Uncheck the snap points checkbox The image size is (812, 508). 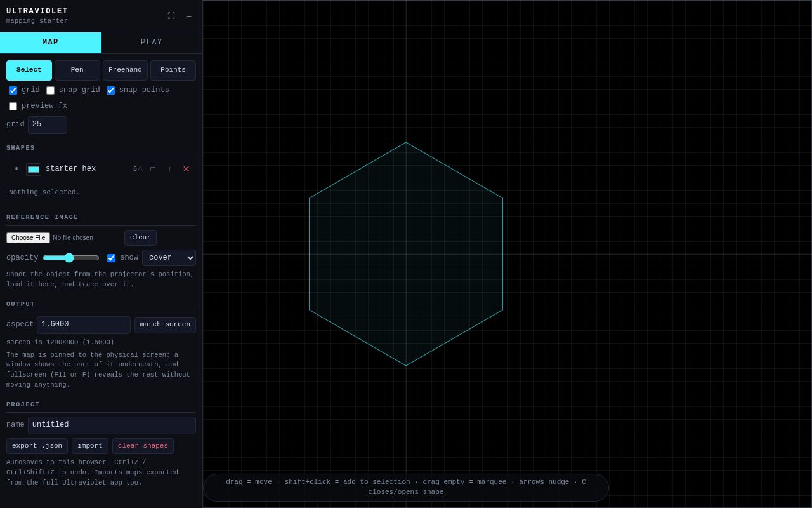point(111,91)
